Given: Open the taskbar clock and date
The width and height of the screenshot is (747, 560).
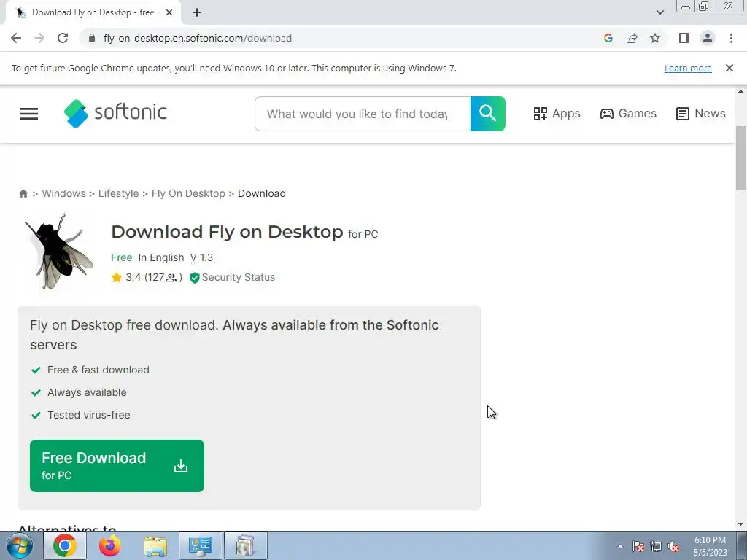Looking at the screenshot, I should click(x=710, y=546).
